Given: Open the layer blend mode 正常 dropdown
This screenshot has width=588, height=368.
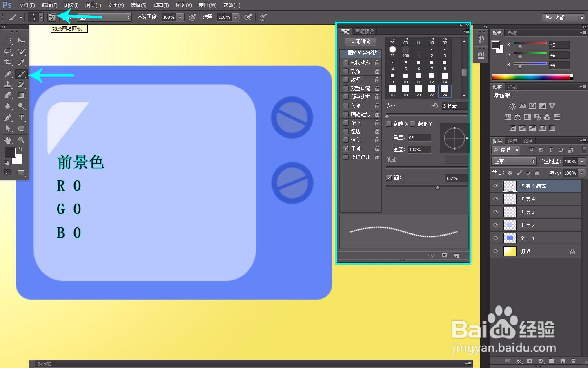Looking at the screenshot, I should click(x=514, y=162).
